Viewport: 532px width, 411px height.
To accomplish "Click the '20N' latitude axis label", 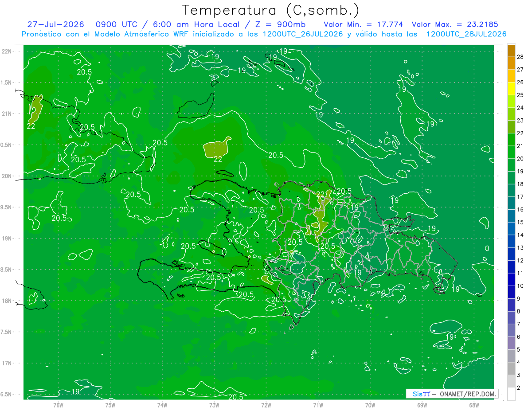I will [x=7, y=176].
